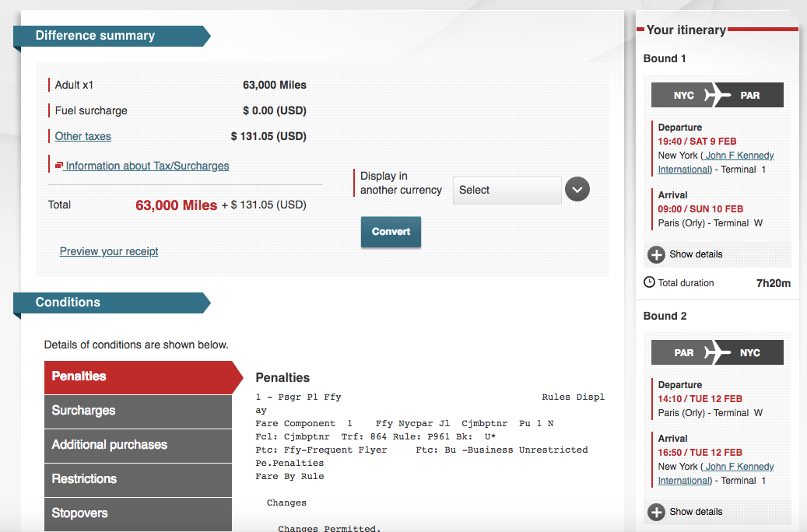Expand Show details for Bound 2
The width and height of the screenshot is (807, 532).
(696, 512)
